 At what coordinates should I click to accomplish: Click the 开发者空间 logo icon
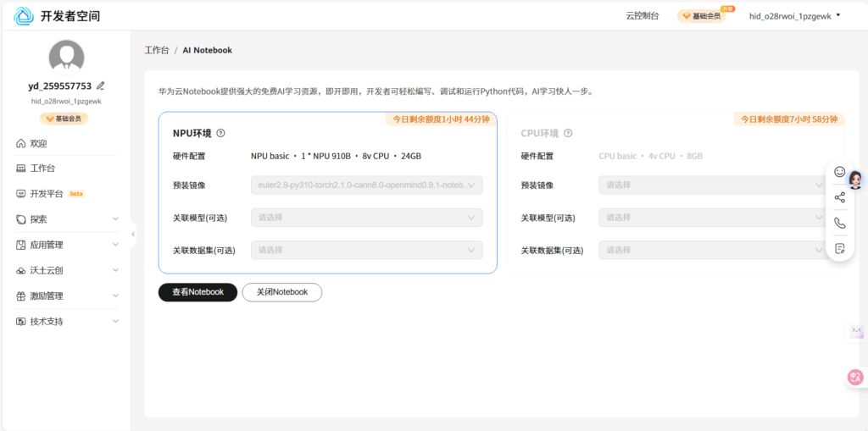[24, 16]
